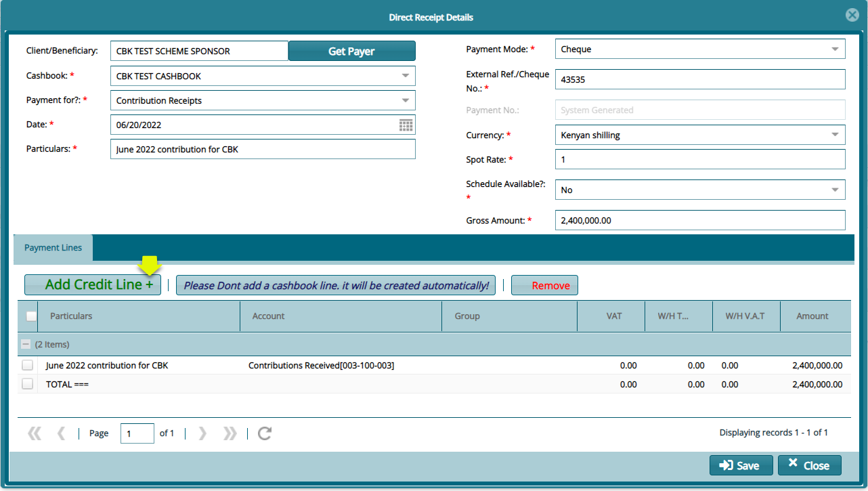The width and height of the screenshot is (868, 491).
Task: Sort by Amount column header
Action: point(815,316)
